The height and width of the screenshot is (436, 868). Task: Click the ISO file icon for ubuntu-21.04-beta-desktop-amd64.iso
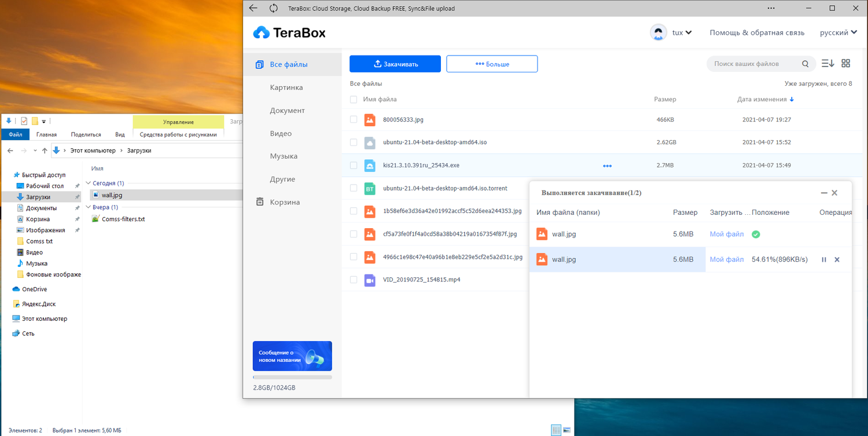point(370,142)
